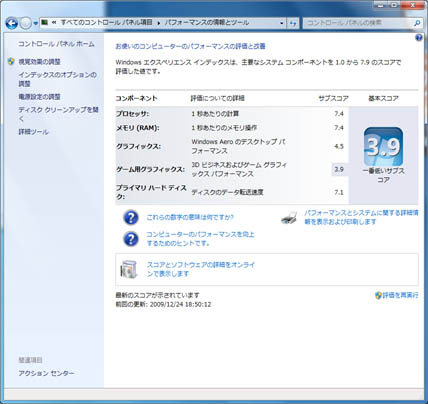Click question icon beside パフォーマンスを向上 hints
This screenshot has height=404, width=428.
pyautogui.click(x=131, y=239)
